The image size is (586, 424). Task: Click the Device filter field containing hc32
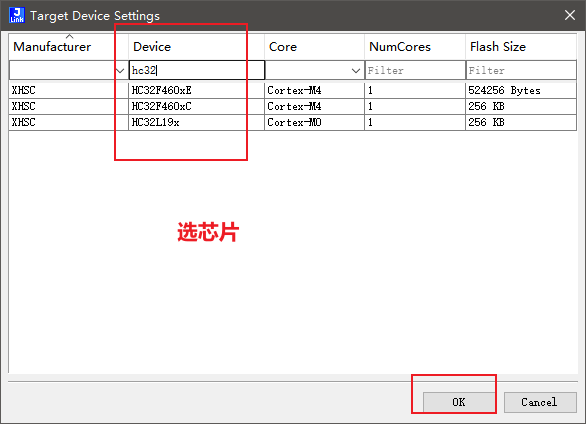[197, 70]
